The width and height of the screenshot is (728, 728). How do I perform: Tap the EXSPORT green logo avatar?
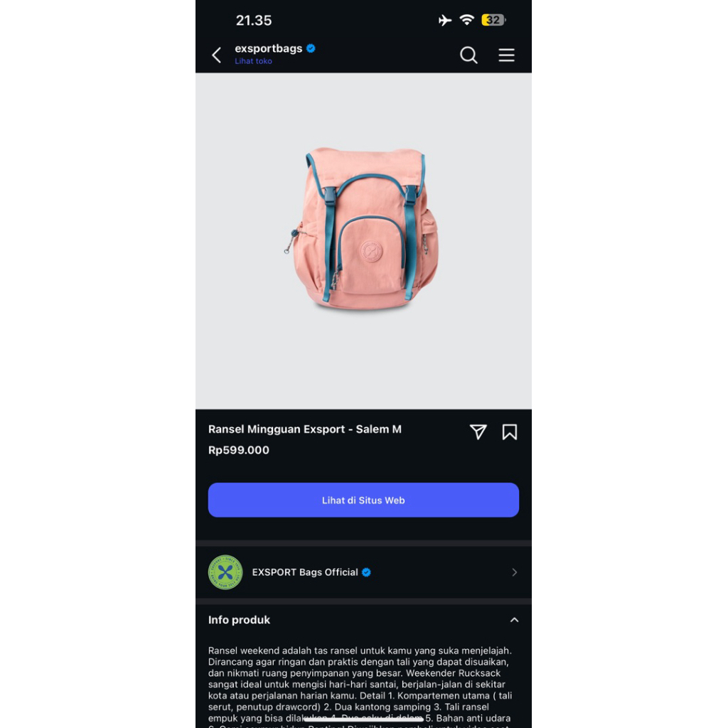(x=225, y=572)
